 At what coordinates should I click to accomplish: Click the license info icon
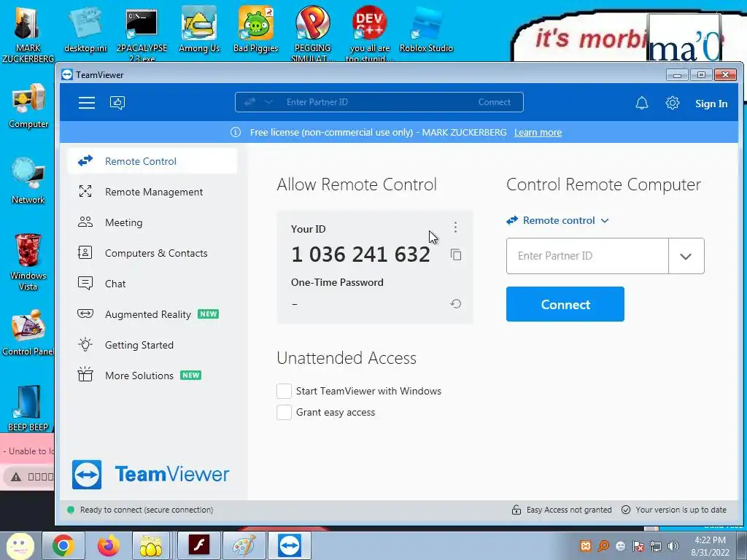[236, 133]
